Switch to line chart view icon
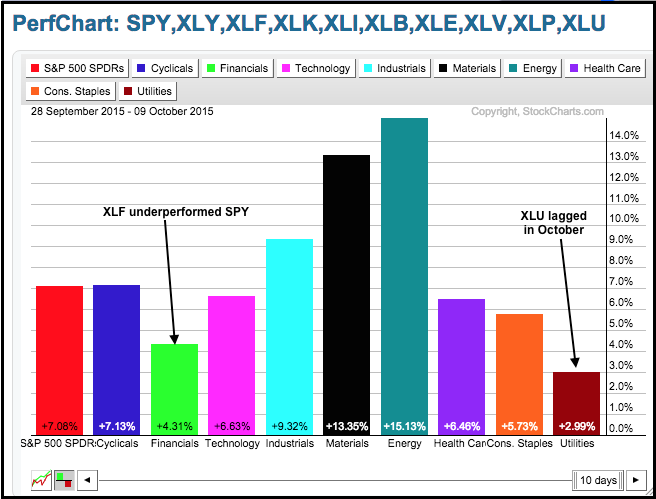The width and height of the screenshot is (656, 499). coord(42,481)
